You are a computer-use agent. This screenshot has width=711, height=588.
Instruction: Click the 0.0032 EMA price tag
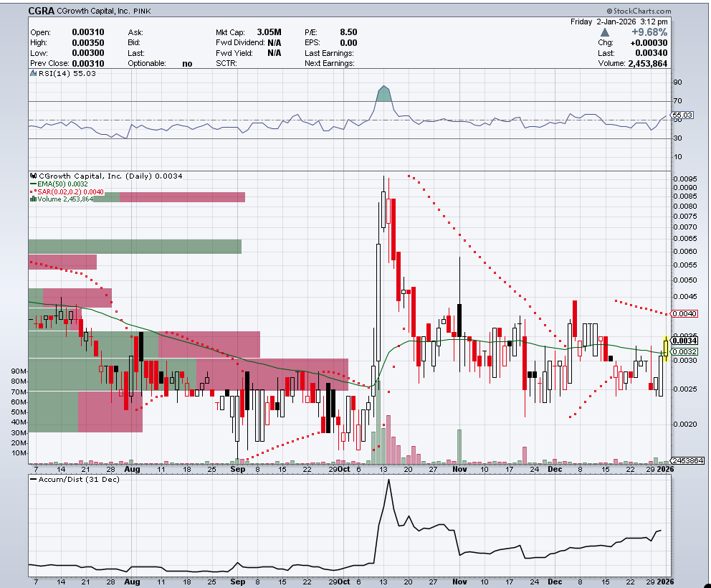point(684,351)
